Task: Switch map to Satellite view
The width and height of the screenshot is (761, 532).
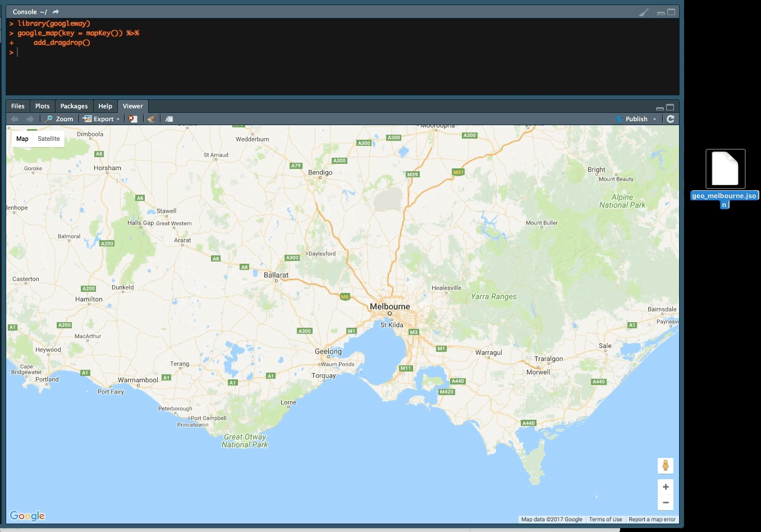Action: (49, 139)
